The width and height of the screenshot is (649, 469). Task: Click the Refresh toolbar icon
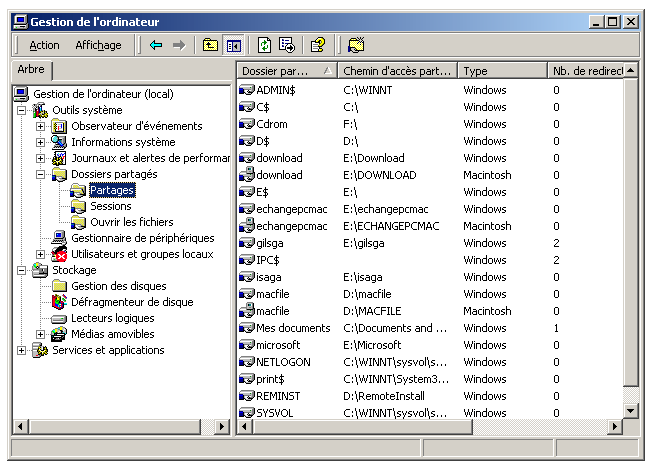[x=264, y=45]
